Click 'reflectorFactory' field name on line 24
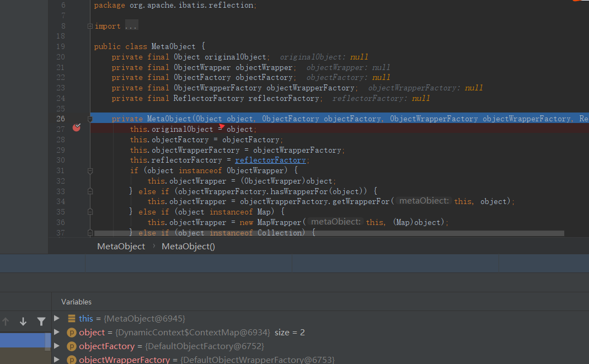589x364 pixels. [x=283, y=98]
